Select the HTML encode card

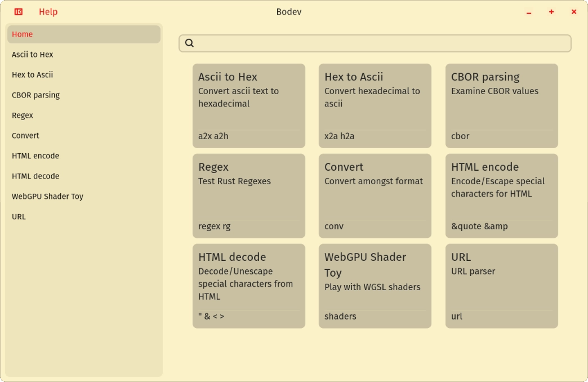501,196
